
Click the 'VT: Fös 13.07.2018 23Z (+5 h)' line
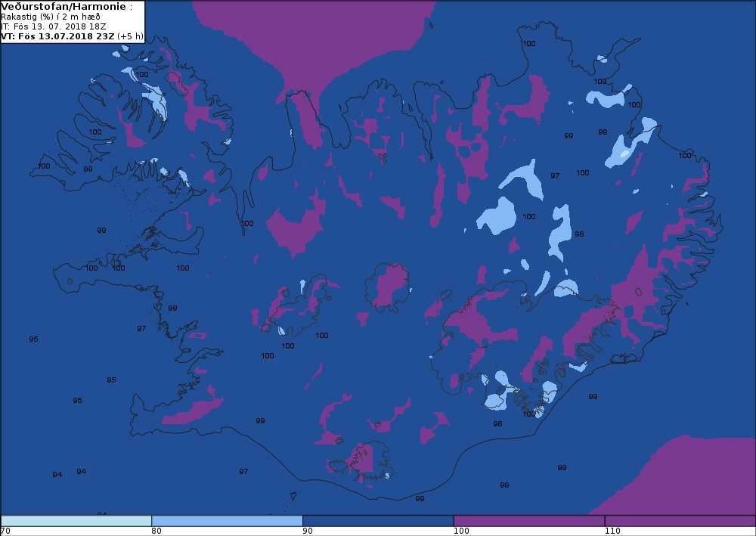[73, 36]
